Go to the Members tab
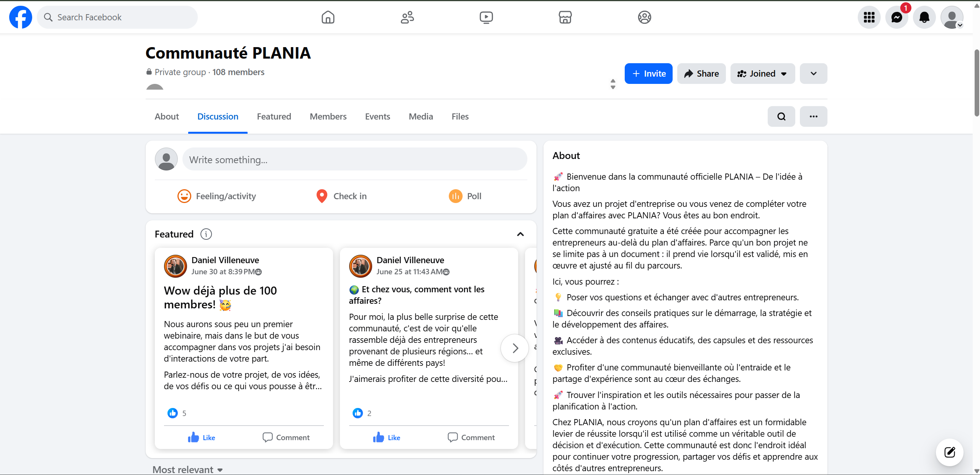The height and width of the screenshot is (475, 980). coord(328,116)
